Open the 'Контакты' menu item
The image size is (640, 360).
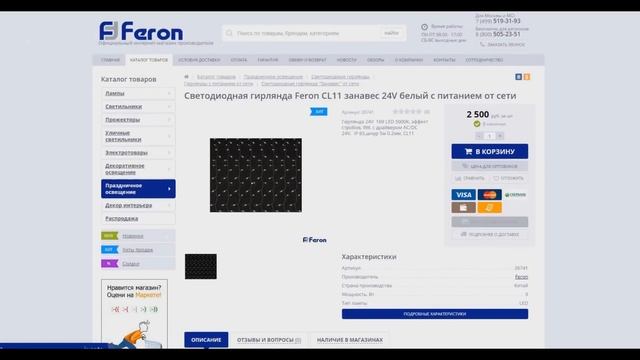(444, 60)
